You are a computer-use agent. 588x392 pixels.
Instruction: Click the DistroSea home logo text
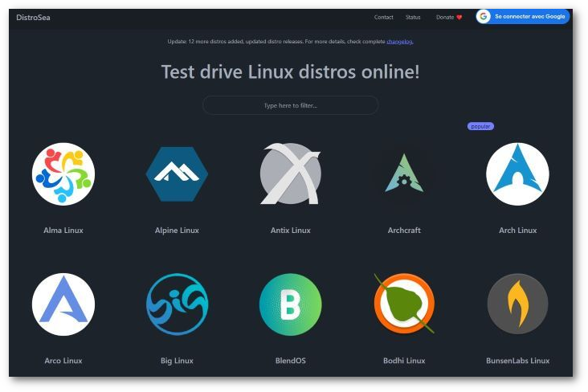33,18
